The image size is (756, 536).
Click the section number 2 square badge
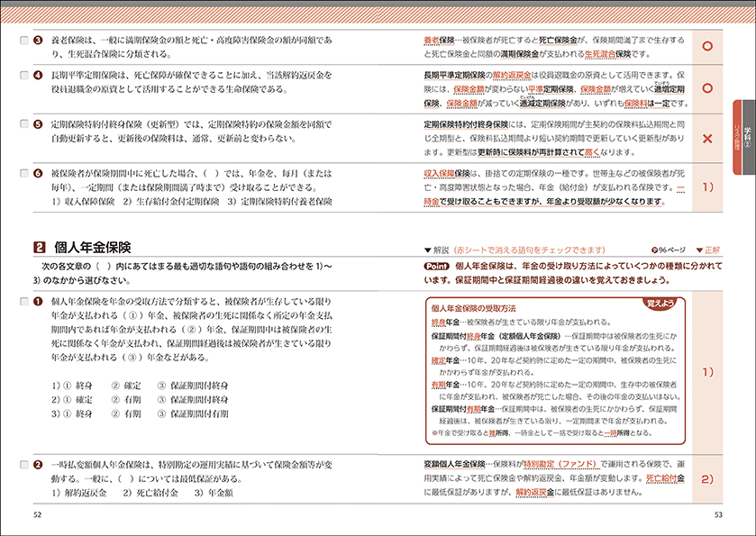(x=39, y=248)
